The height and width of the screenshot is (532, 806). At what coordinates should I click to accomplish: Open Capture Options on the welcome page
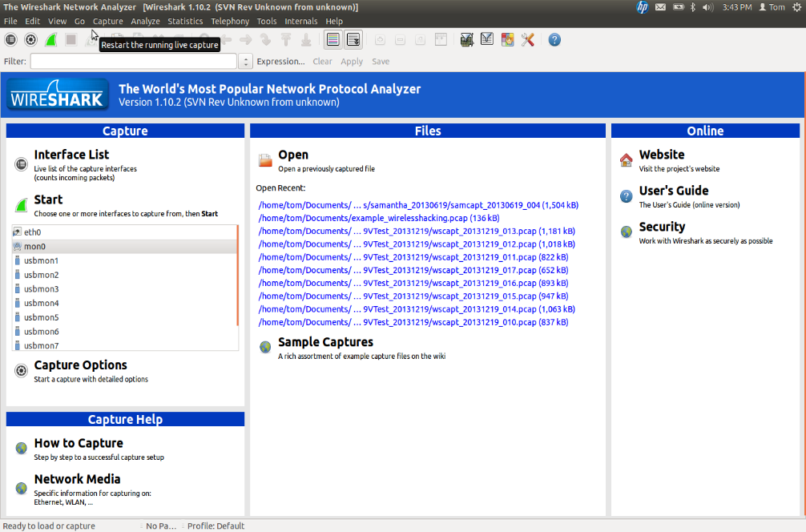(x=80, y=365)
